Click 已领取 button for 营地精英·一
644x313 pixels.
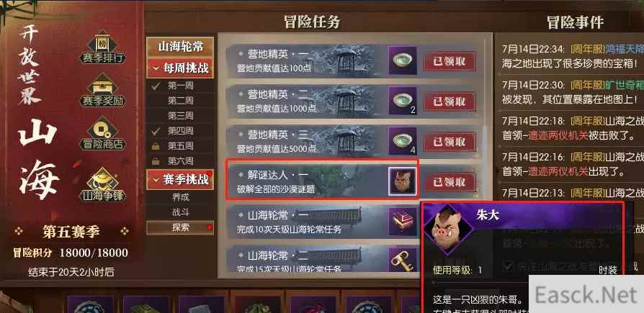pyautogui.click(x=450, y=60)
